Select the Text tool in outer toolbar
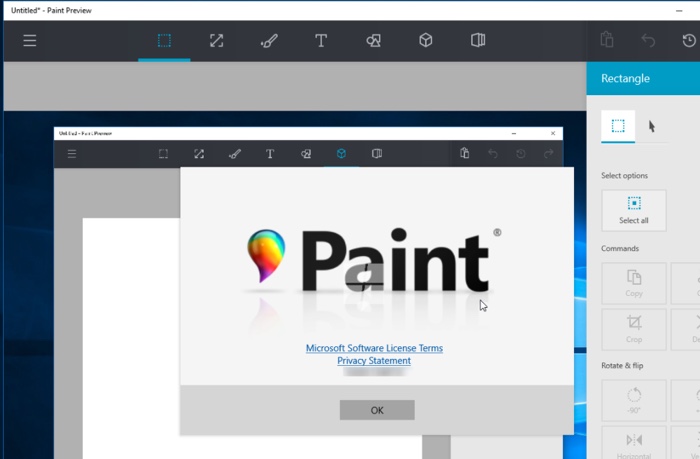Image resolution: width=700 pixels, height=459 pixels. pos(321,41)
